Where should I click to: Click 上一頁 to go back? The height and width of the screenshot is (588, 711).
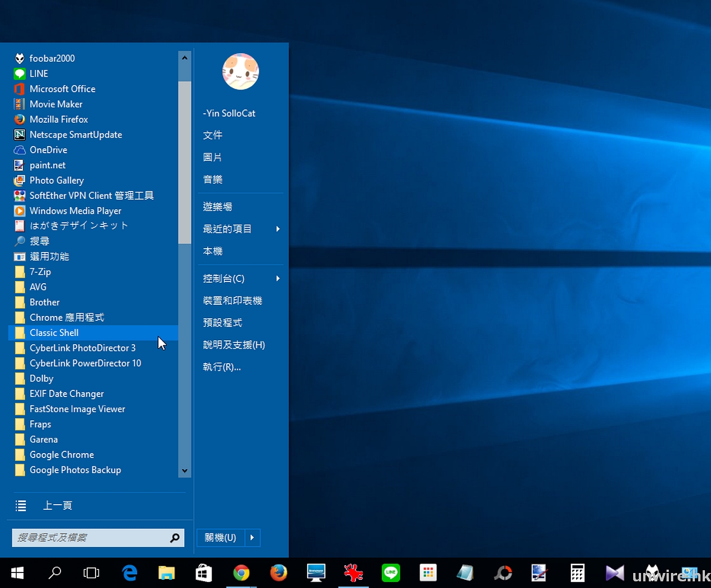58,505
